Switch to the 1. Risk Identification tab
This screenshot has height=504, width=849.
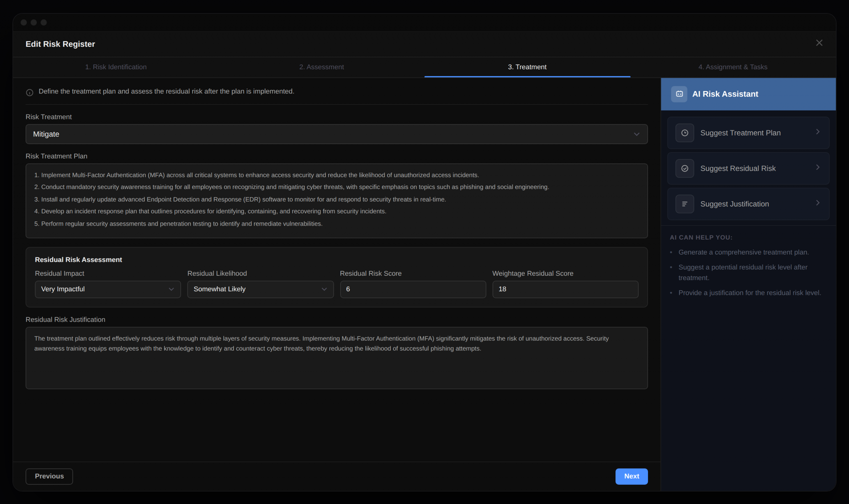[116, 67]
